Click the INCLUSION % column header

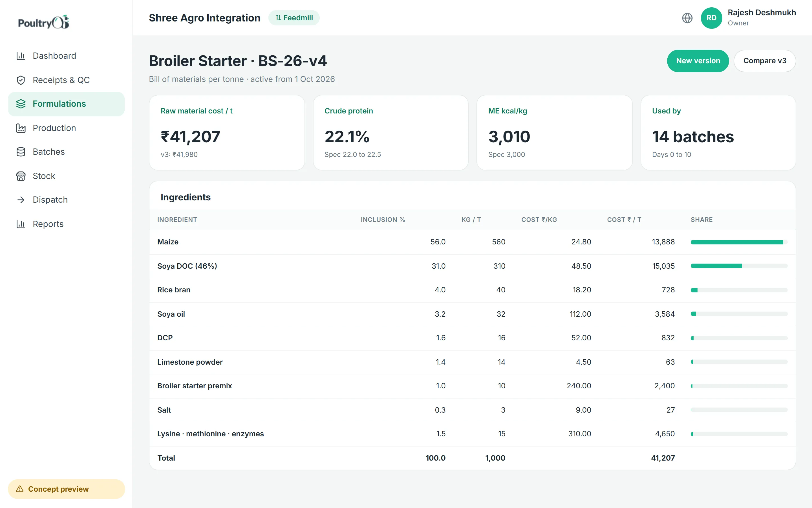pos(383,220)
